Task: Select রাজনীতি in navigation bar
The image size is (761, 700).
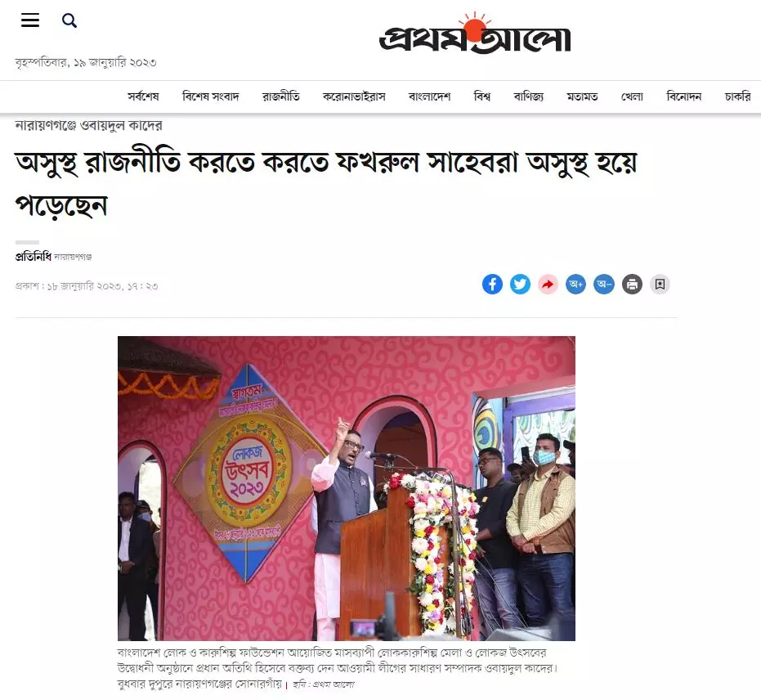Action: click(x=281, y=96)
